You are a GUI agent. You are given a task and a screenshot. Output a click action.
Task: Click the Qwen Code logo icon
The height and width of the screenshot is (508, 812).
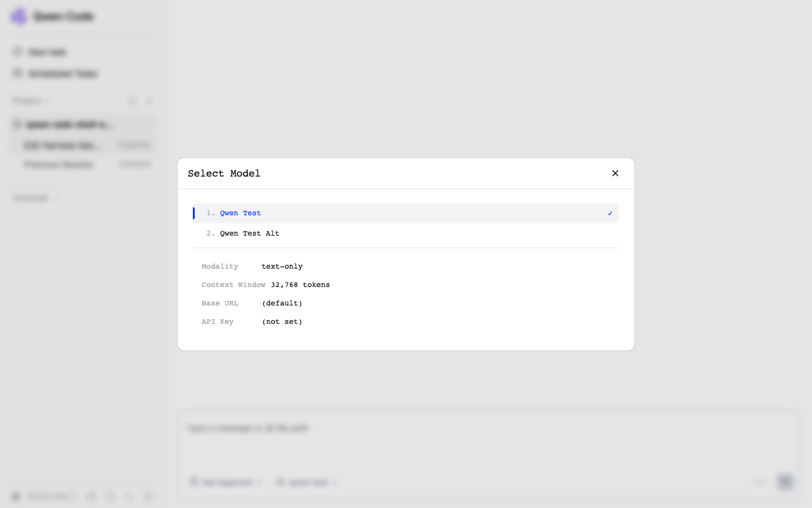tap(19, 17)
